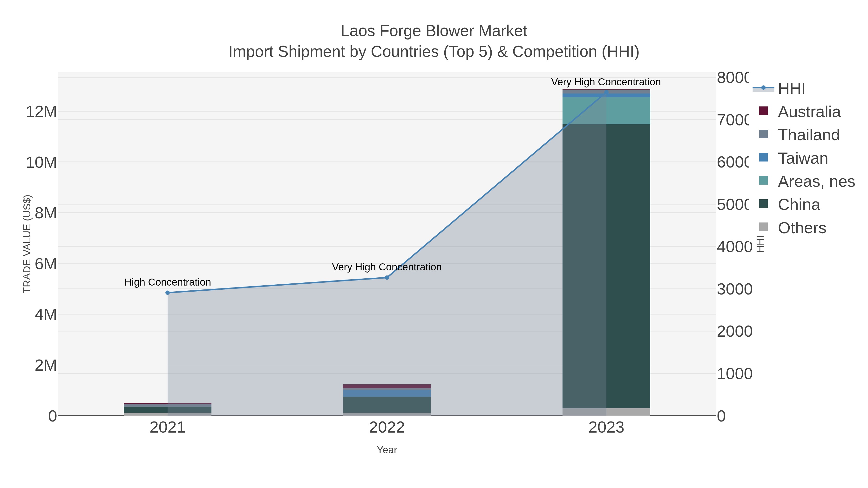Screen dimensions: 868x488
Task: Click the 10M left axis tick label
Action: click(x=41, y=162)
